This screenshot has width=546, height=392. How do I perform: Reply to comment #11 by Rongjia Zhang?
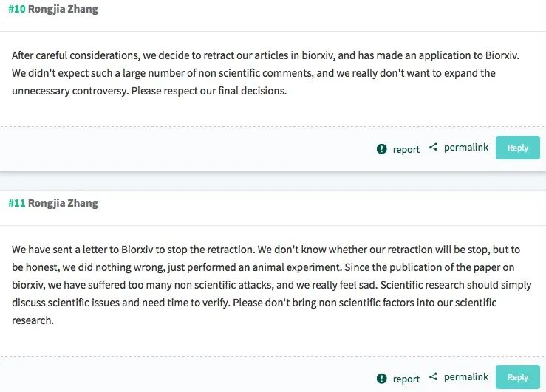517,377
